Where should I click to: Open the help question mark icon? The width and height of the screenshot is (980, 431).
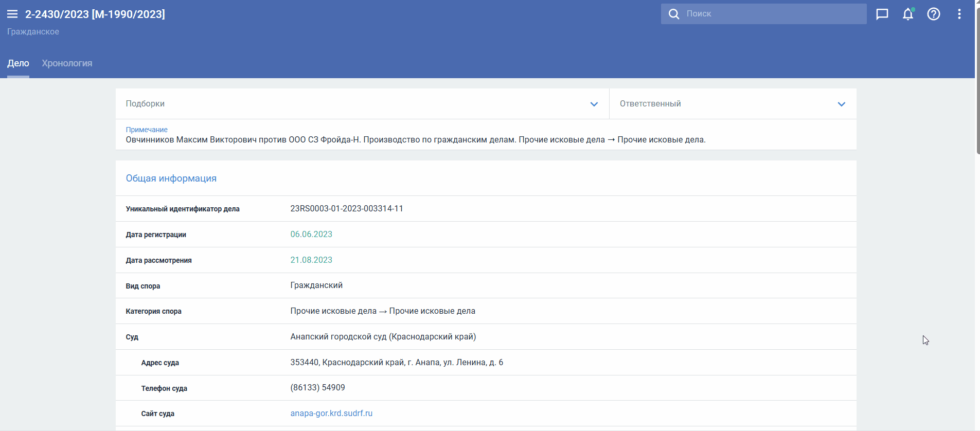[934, 14]
